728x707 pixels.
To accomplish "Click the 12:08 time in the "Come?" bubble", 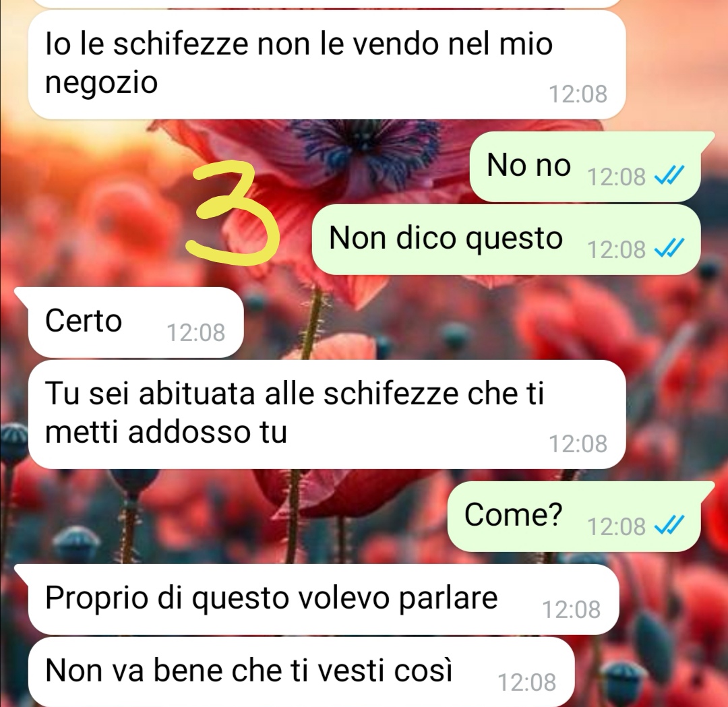I will click(617, 526).
